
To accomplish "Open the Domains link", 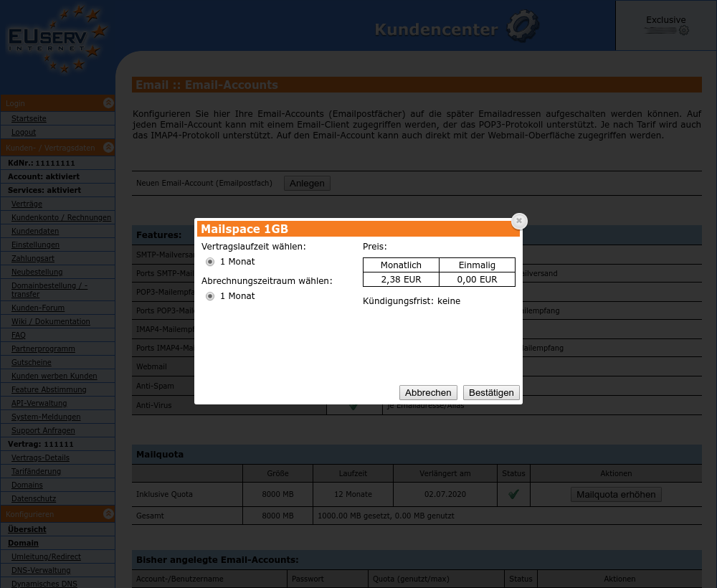I will coord(27,485).
